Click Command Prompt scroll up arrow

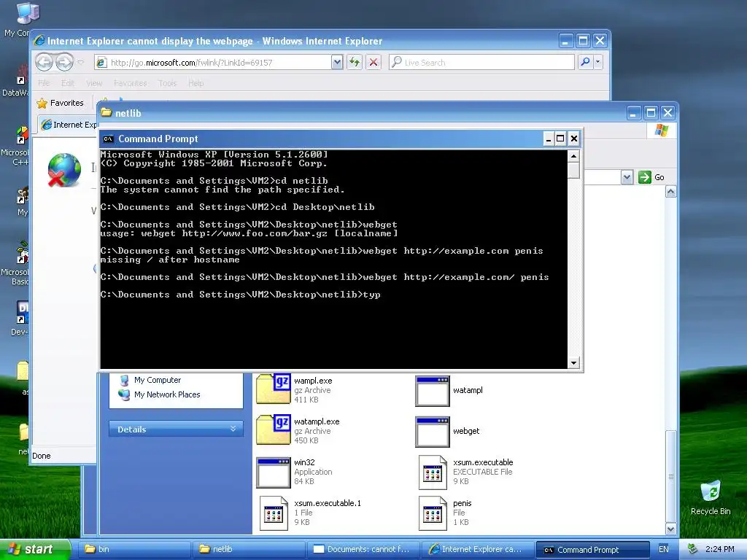tap(573, 156)
